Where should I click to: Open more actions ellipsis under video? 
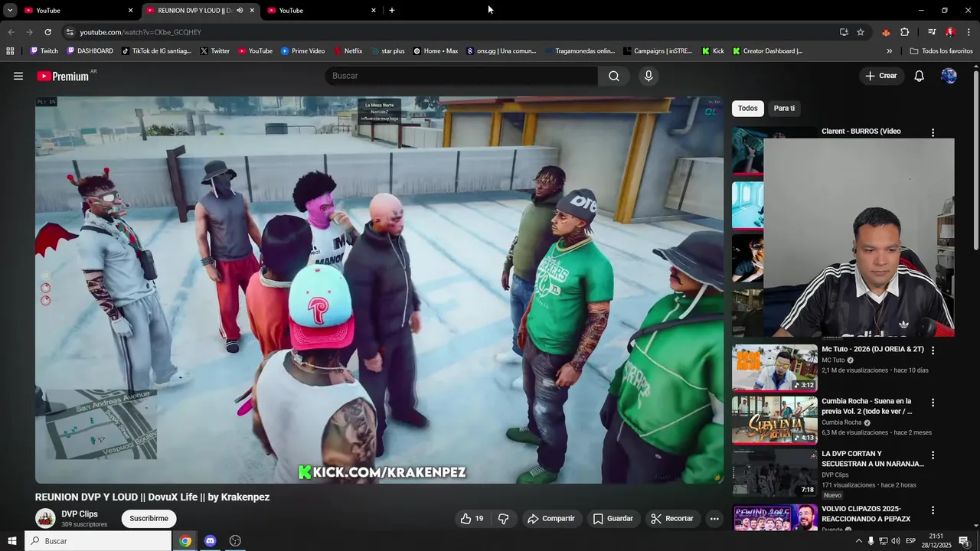coord(714,519)
